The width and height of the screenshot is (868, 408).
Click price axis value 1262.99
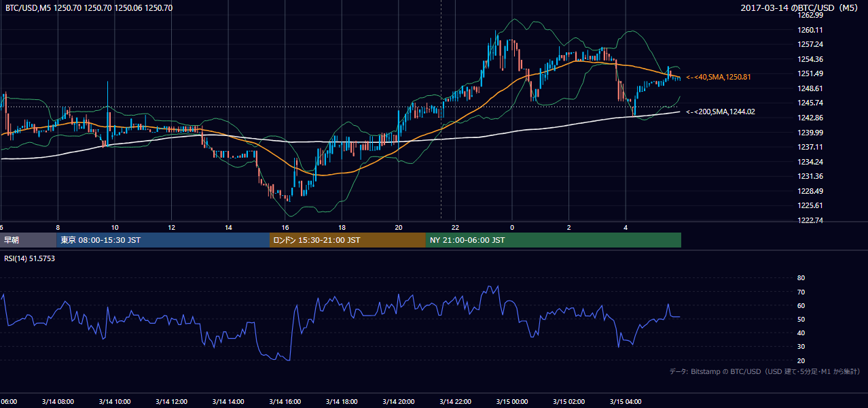click(x=810, y=15)
